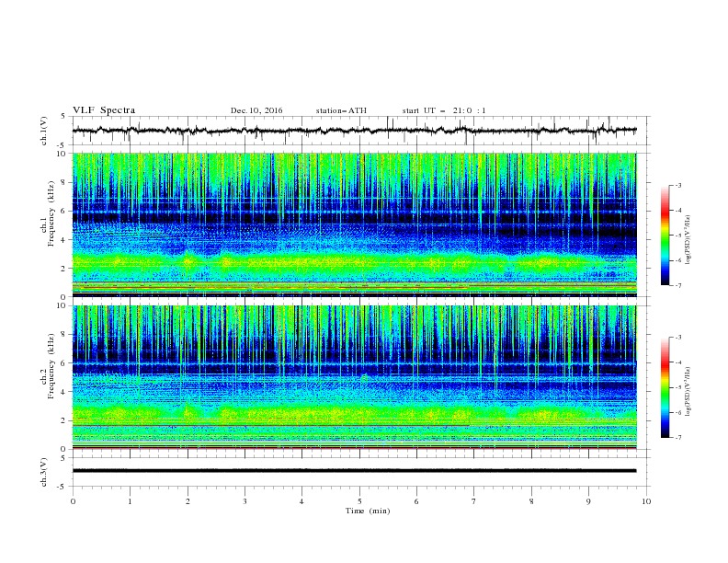
Task: Click the ch.2 color bar legend text "log(PSD)(V²/Hz)"
Action: click(688, 391)
